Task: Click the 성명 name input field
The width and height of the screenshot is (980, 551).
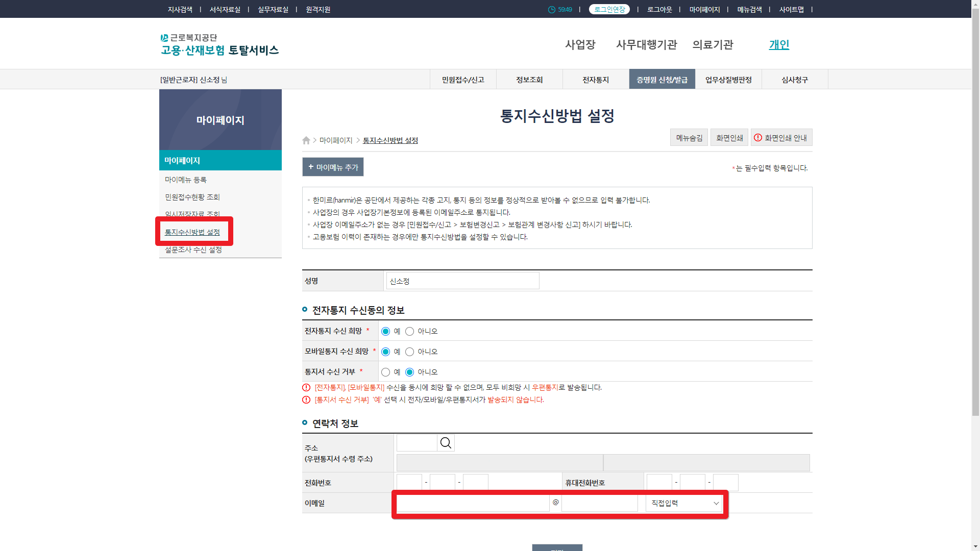Action: [x=462, y=281]
